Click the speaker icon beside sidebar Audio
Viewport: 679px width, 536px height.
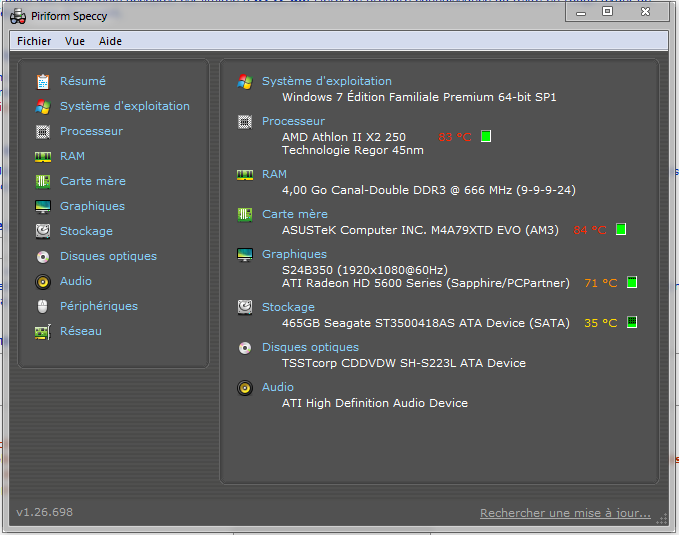pos(43,282)
